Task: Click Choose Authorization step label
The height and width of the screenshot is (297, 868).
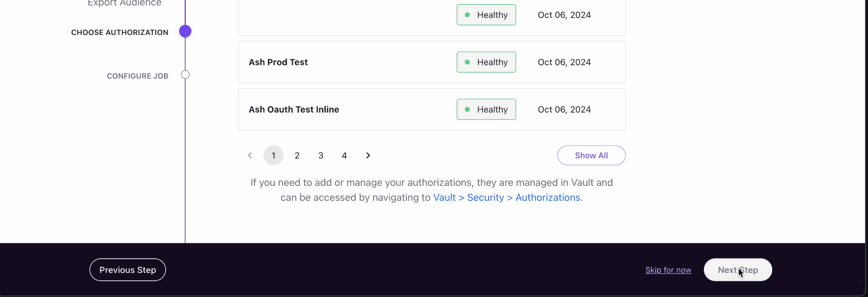Action: 120,32
